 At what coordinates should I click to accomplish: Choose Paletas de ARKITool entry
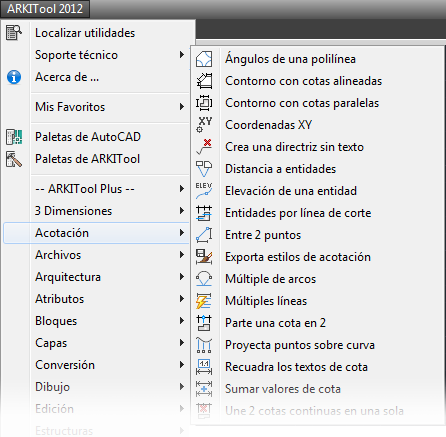pyautogui.click(x=88, y=159)
